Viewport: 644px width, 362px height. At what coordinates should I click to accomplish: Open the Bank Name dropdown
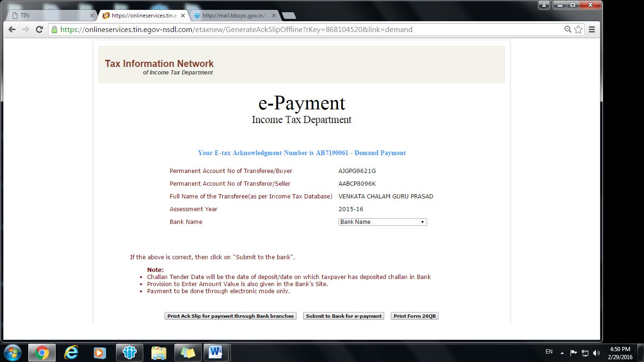tap(383, 222)
